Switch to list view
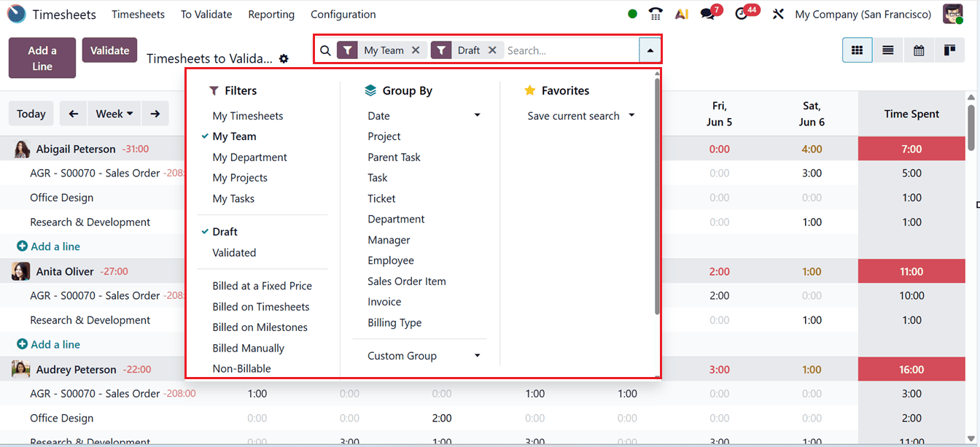 pyautogui.click(x=888, y=50)
